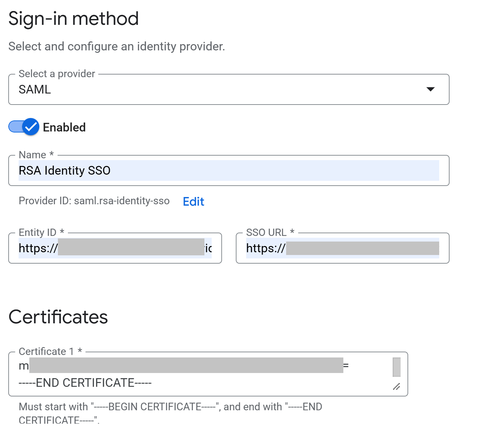Click the Certificate 1 textarea resize handle

click(x=396, y=387)
